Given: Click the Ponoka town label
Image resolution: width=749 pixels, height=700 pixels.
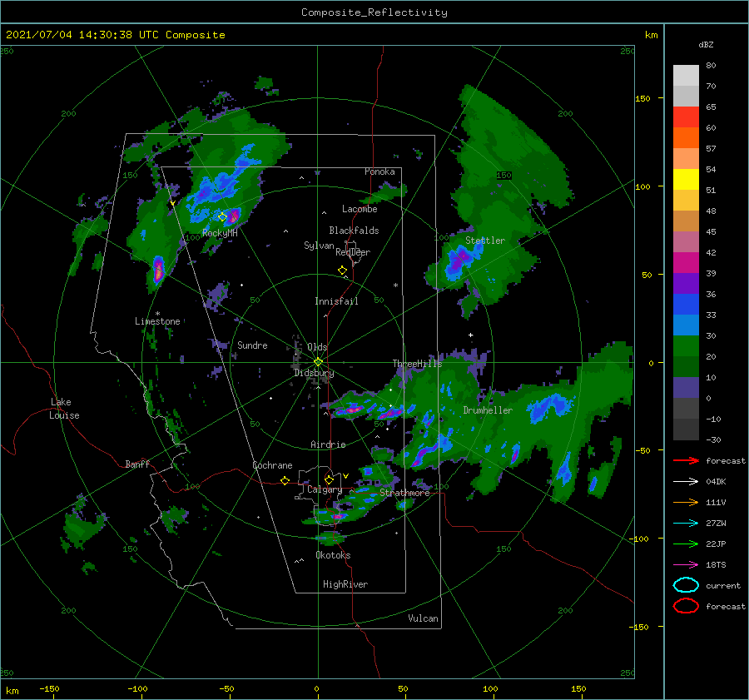Looking at the screenshot, I should pyautogui.click(x=379, y=171).
